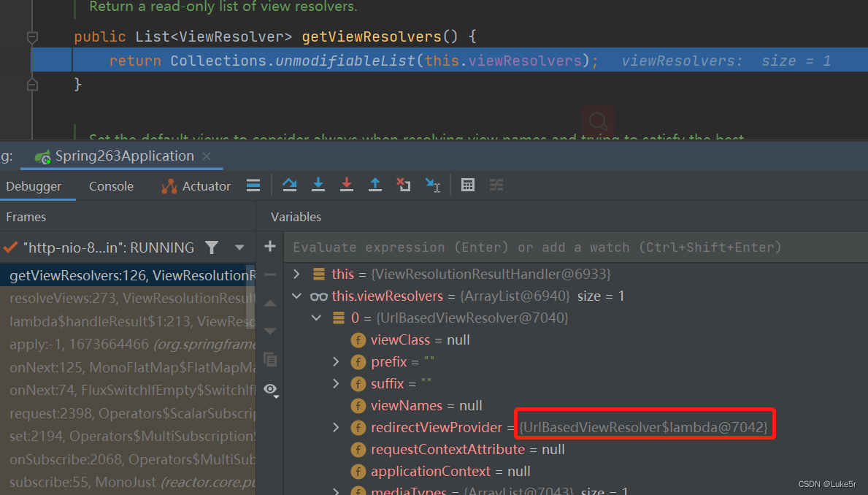This screenshot has width=868, height=495.
Task: Open the Actuator tab
Action: [196, 187]
